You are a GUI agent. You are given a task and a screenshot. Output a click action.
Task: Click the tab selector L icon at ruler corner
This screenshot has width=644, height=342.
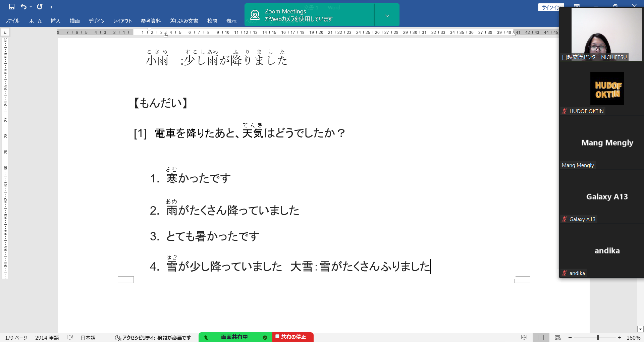pos(5,33)
